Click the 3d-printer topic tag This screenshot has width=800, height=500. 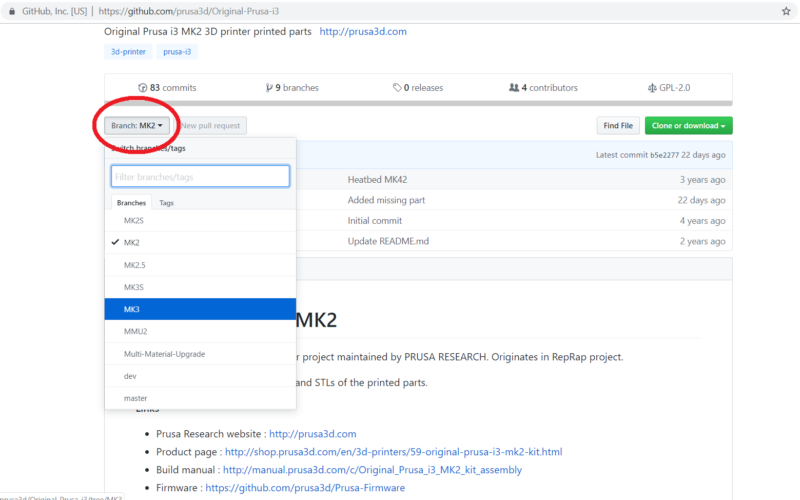click(128, 52)
